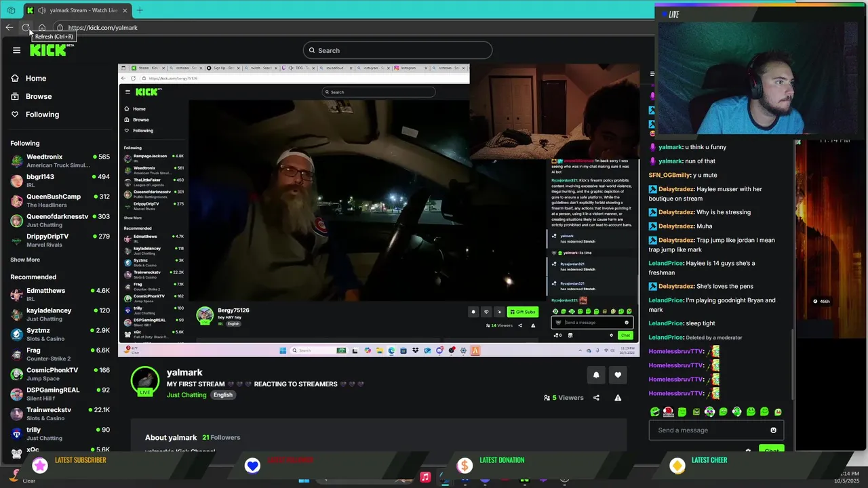Screen dimensions: 868x488
Task: Open Frag Counter-Strike 2 channel
Action: [60, 354]
